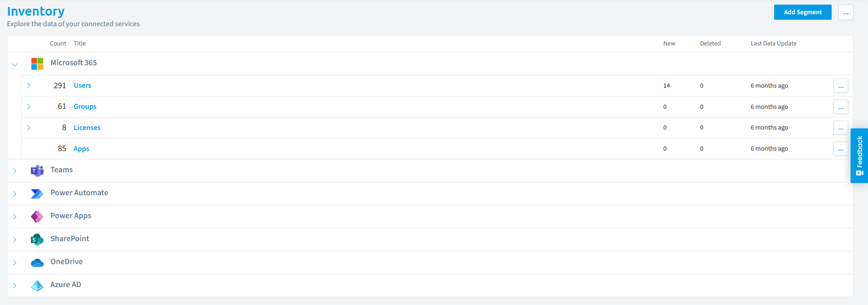The width and height of the screenshot is (868, 305).
Task: Expand the Users row
Action: click(29, 85)
